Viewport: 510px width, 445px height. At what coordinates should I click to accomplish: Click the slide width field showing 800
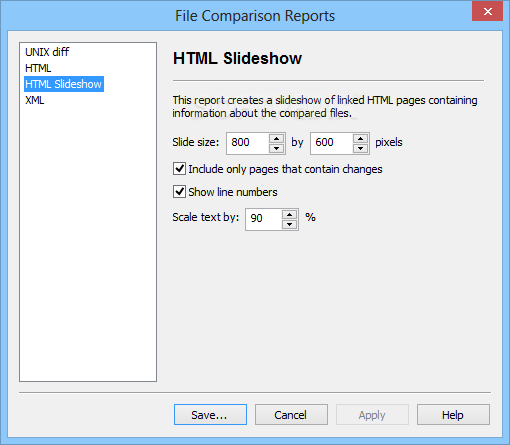248,143
